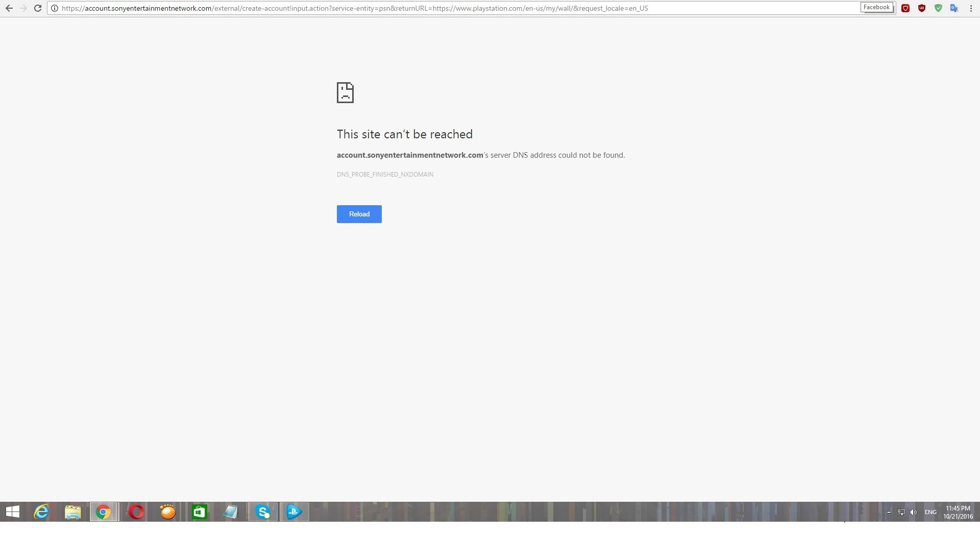This screenshot has height=536, width=980.
Task: Open the Windows Start menu
Action: (x=12, y=511)
